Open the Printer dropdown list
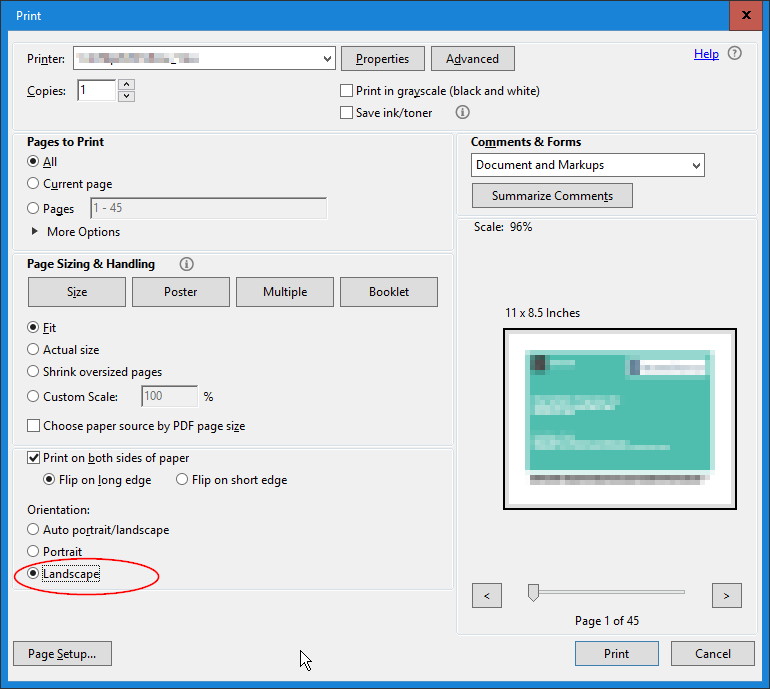Screen dimensions: 770x689 point(204,58)
